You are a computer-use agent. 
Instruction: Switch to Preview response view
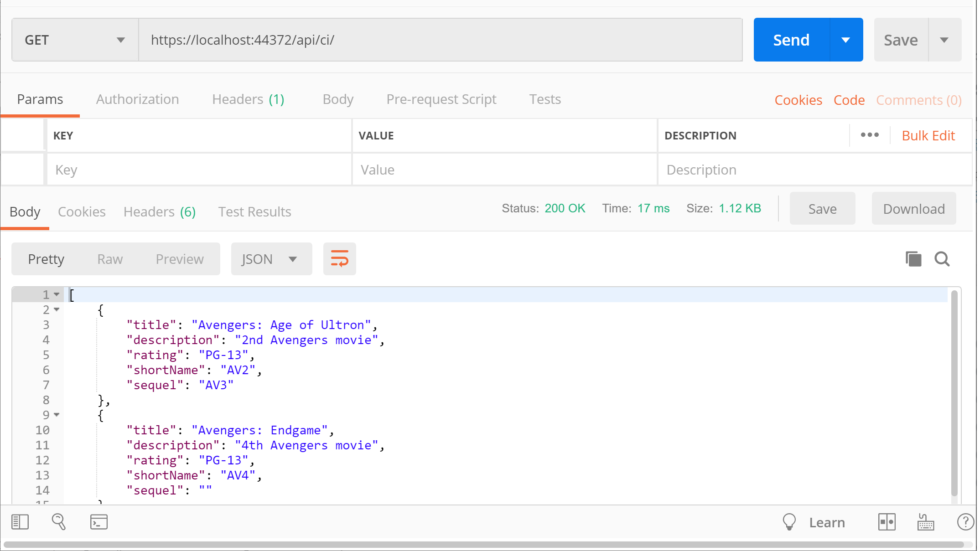pyautogui.click(x=180, y=257)
